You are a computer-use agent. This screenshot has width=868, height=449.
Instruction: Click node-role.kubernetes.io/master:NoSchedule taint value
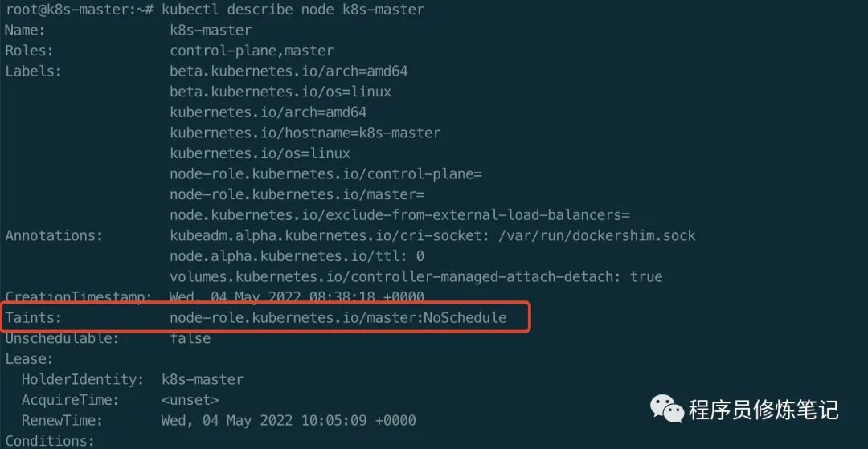[338, 317]
